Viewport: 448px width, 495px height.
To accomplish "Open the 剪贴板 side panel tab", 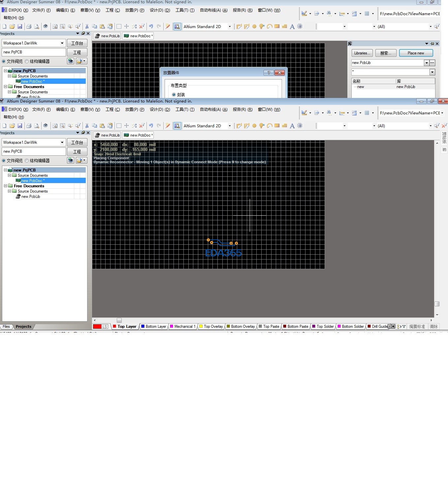I will (x=444, y=138).
